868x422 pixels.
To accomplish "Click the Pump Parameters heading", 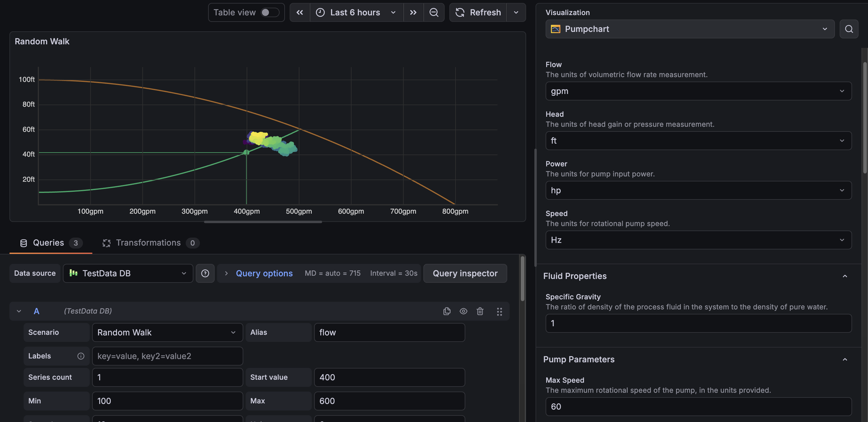I will (579, 359).
